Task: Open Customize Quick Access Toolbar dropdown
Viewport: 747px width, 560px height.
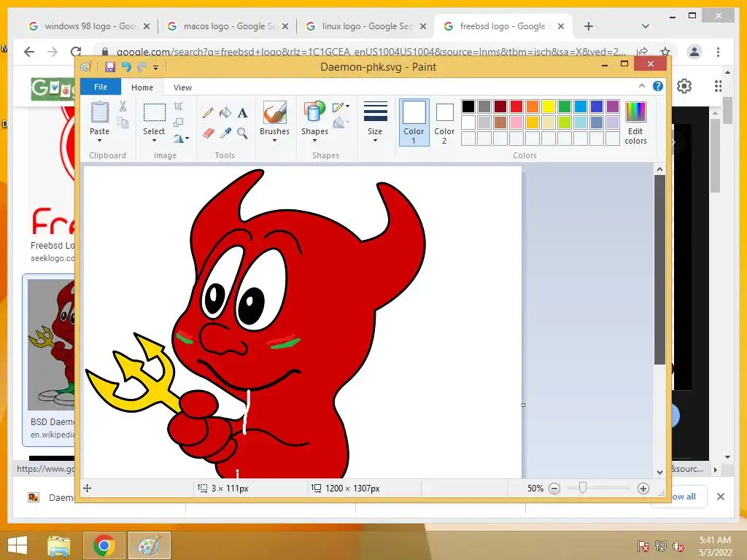Action: point(156,68)
